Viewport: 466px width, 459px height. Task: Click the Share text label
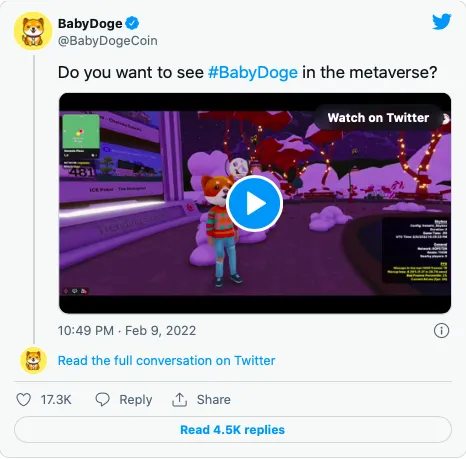tap(214, 399)
